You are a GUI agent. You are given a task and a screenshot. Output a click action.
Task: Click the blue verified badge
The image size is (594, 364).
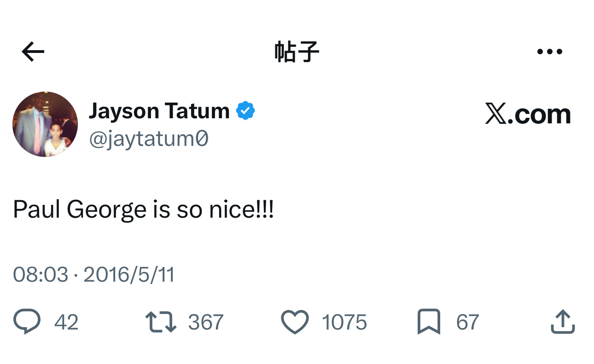(x=245, y=111)
